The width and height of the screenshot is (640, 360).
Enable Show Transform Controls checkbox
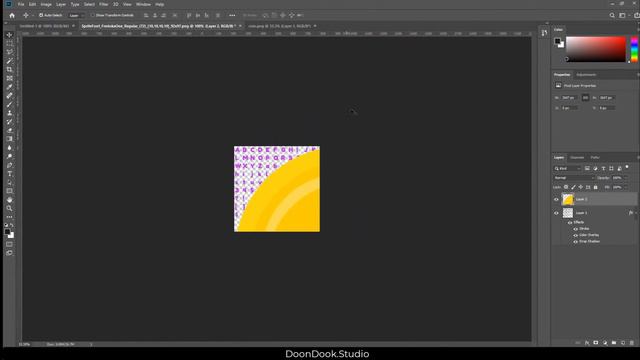click(93, 15)
